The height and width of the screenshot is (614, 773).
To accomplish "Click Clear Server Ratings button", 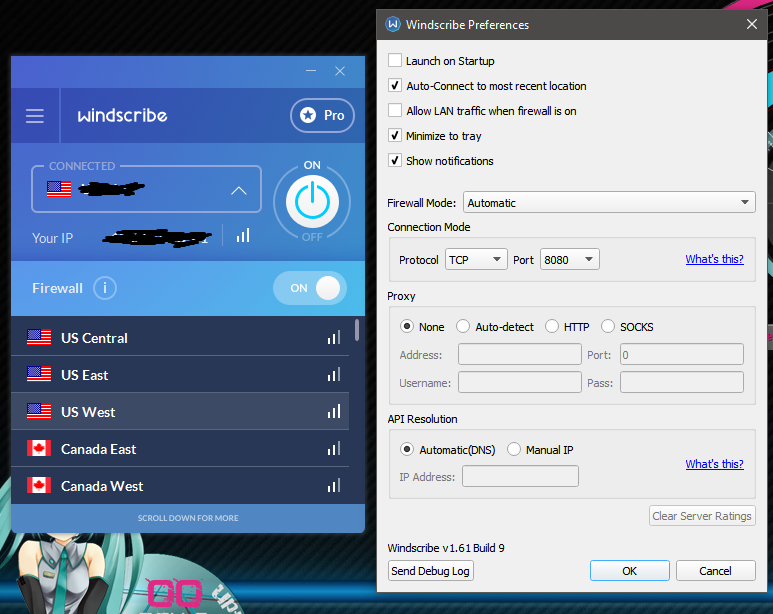I will pos(702,516).
